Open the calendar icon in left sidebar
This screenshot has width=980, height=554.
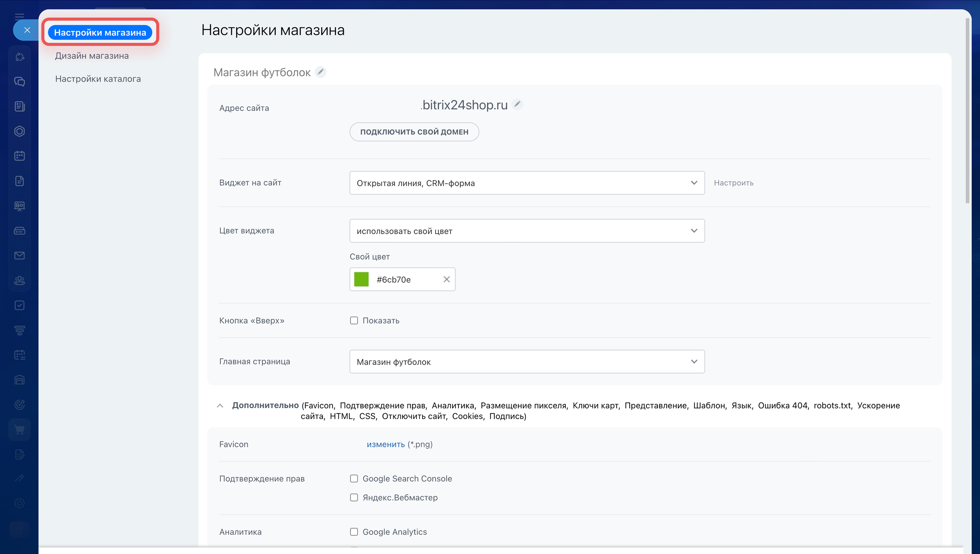click(x=20, y=156)
